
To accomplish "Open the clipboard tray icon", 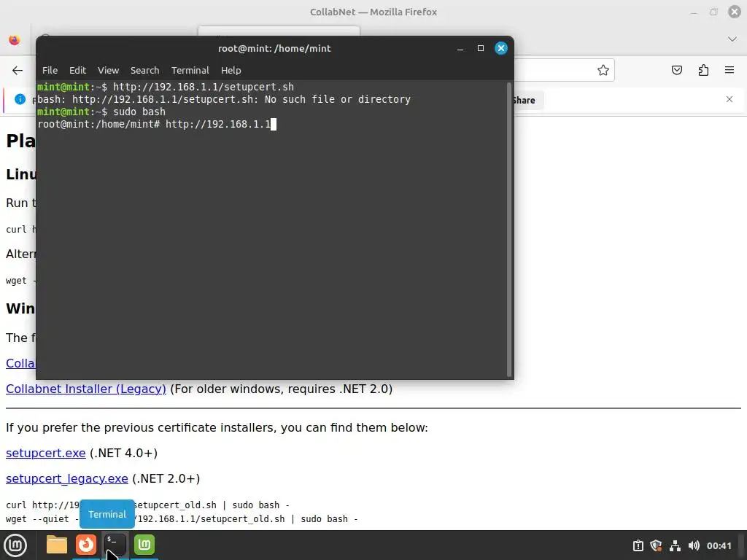I will pyautogui.click(x=638, y=545).
